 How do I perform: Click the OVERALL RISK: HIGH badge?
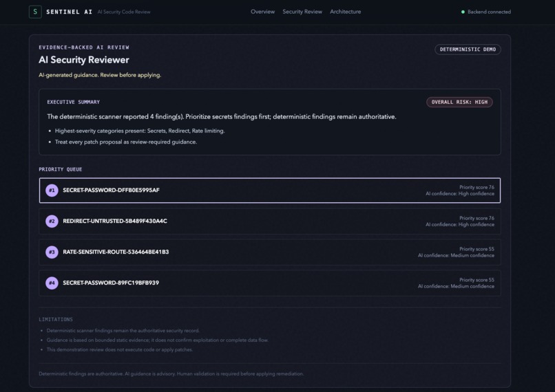point(459,102)
